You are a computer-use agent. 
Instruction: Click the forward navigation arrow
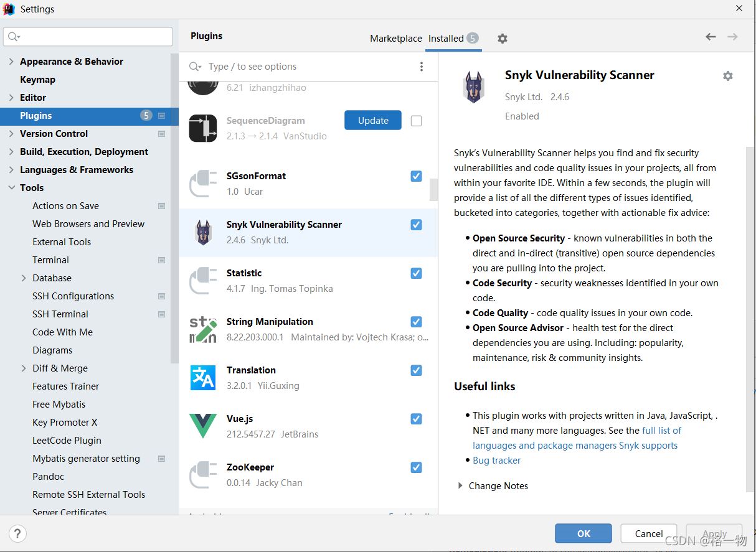click(x=733, y=37)
